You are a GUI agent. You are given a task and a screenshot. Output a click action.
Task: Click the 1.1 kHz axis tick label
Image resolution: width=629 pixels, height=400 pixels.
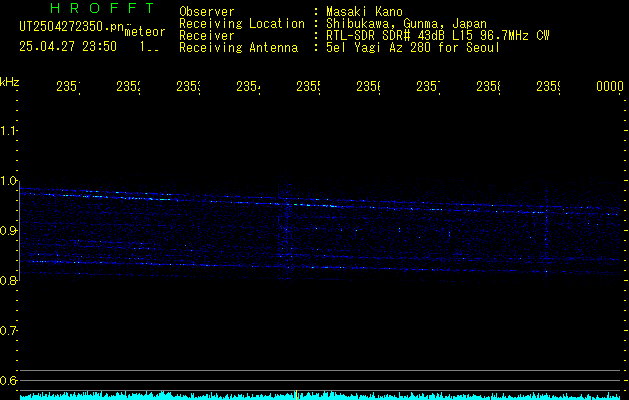click(8, 130)
